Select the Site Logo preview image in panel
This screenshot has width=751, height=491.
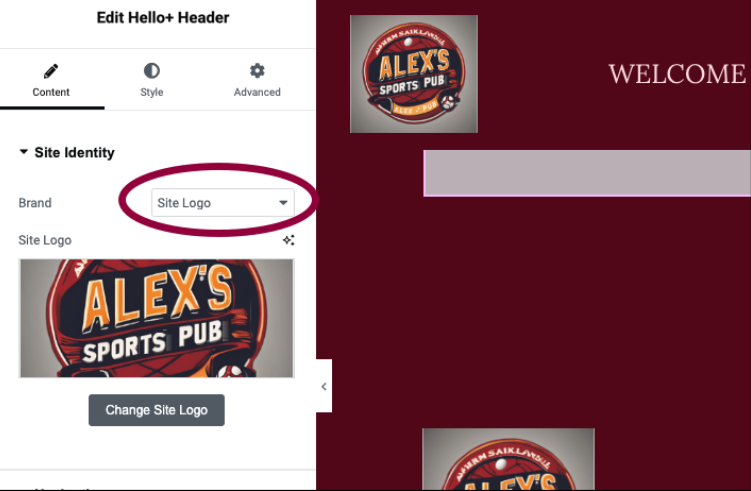[157, 318]
